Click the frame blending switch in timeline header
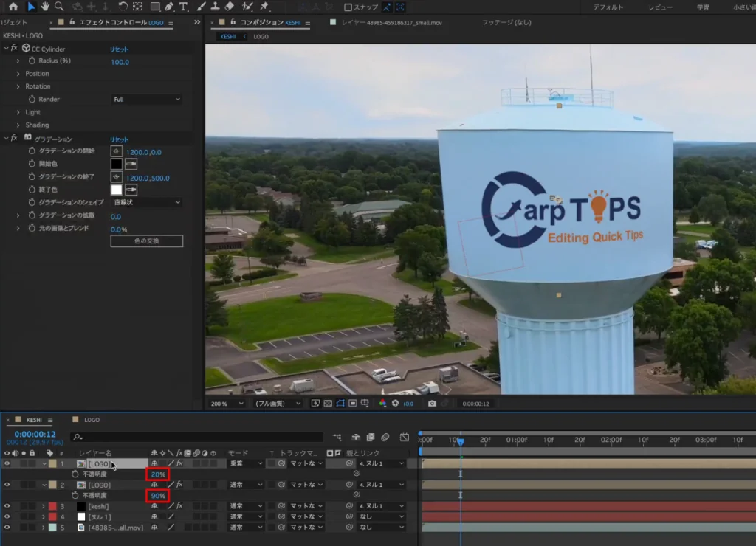Screen dimensions: 756x546 pos(371,437)
